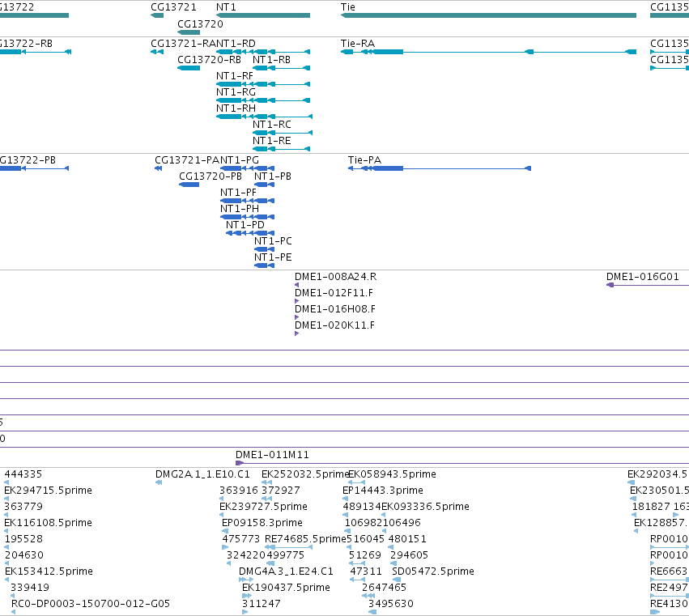Screen dimensions: 689x616
Task: Click the NT1-PG protein label
Action: pyautogui.click(x=240, y=160)
